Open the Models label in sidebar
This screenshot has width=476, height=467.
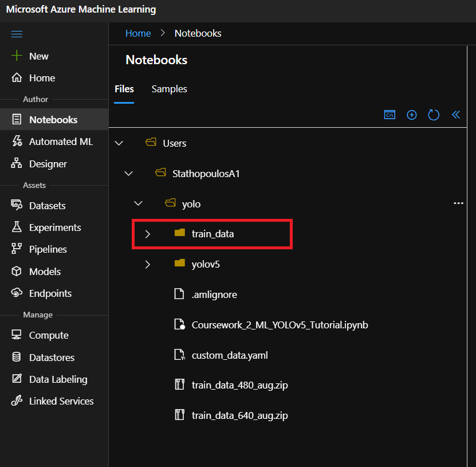click(x=45, y=272)
